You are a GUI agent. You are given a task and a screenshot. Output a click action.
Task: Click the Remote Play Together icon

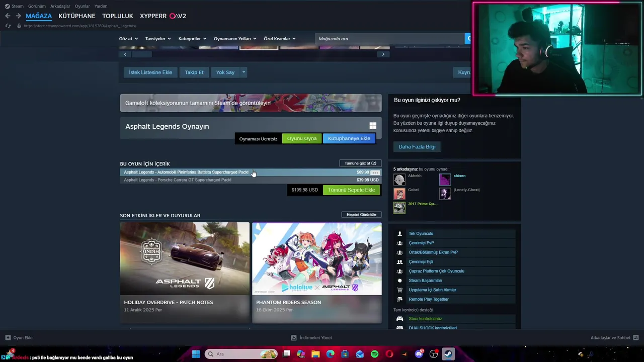click(x=400, y=299)
